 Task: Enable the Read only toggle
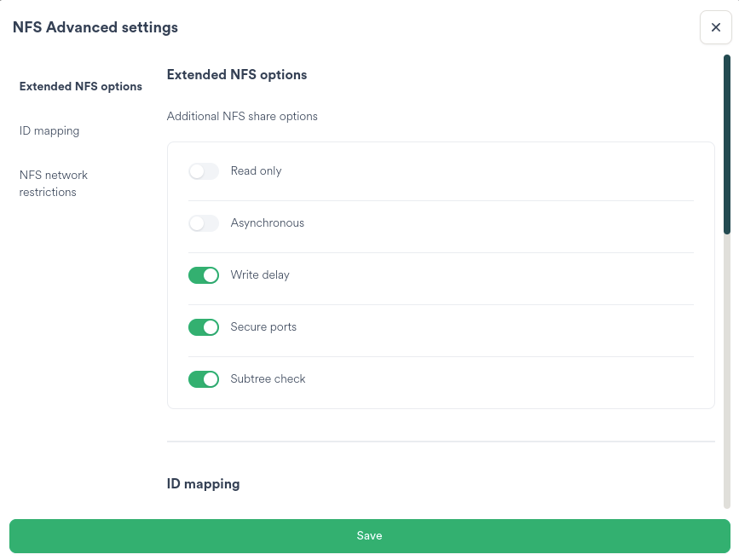203,170
